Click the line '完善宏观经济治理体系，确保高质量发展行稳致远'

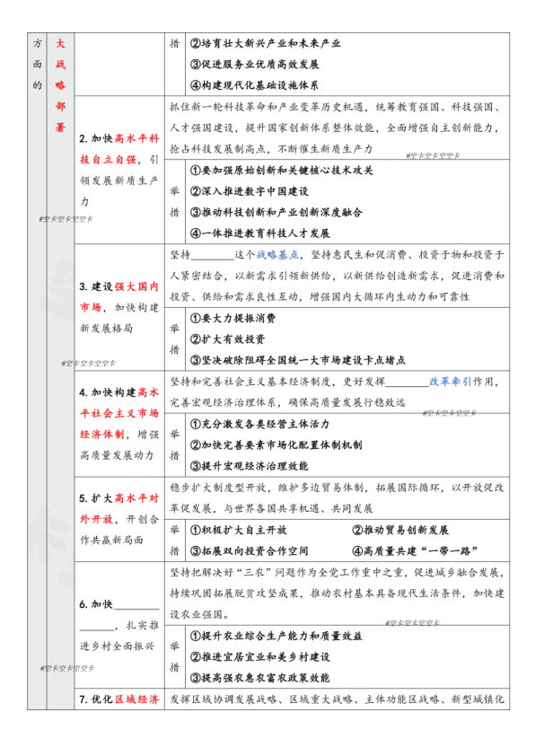[x=287, y=402]
